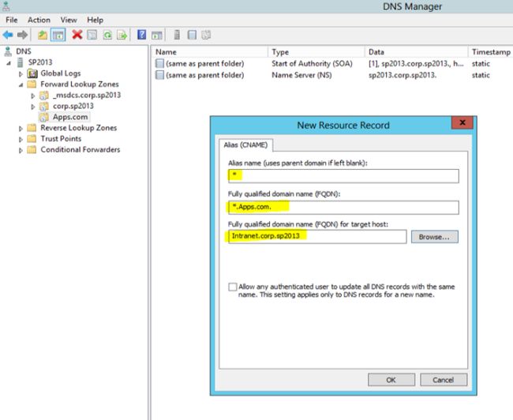513x420 pixels.
Task: Collapse the Forward Lookup Zones node
Action: (21, 84)
